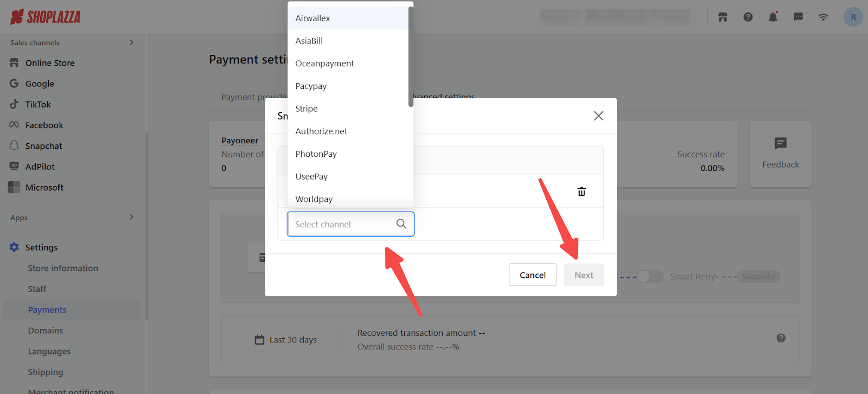This screenshot has width=868, height=394.
Task: Select Airwallex from the channel list
Action: 348,18
